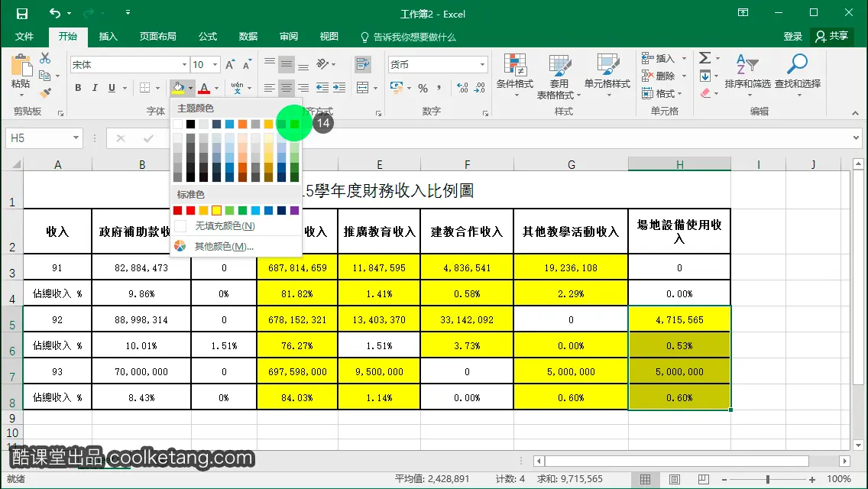Image resolution: width=868 pixels, height=489 pixels.
Task: Open the 文件 (File) tab
Action: coord(24,37)
